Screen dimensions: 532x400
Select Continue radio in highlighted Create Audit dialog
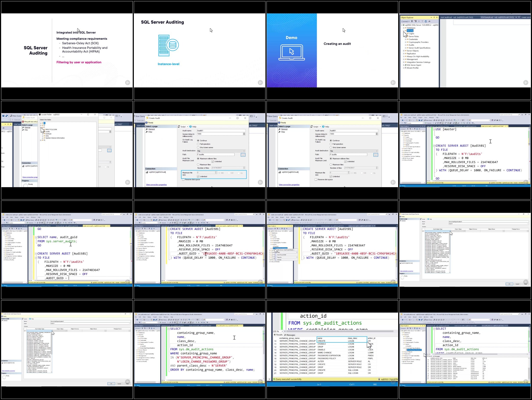point(198,140)
